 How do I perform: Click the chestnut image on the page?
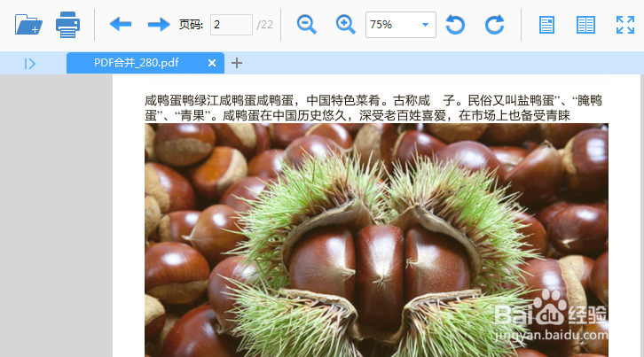click(376, 240)
